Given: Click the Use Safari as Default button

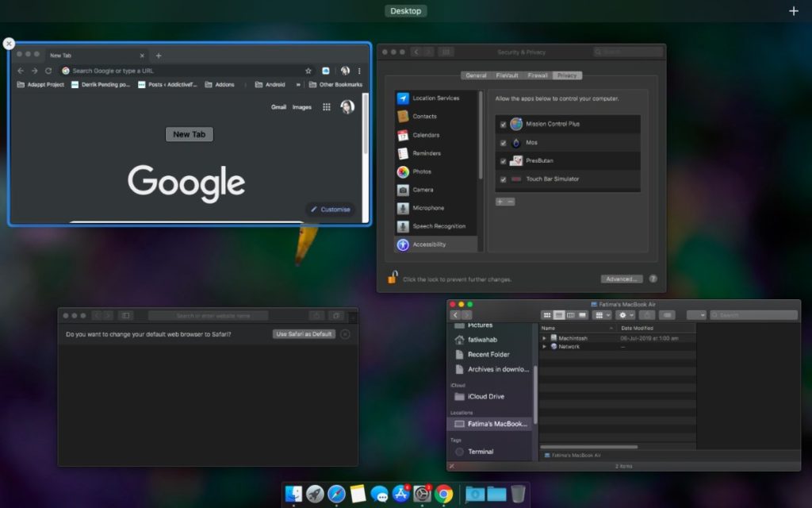Looking at the screenshot, I should 304,334.
